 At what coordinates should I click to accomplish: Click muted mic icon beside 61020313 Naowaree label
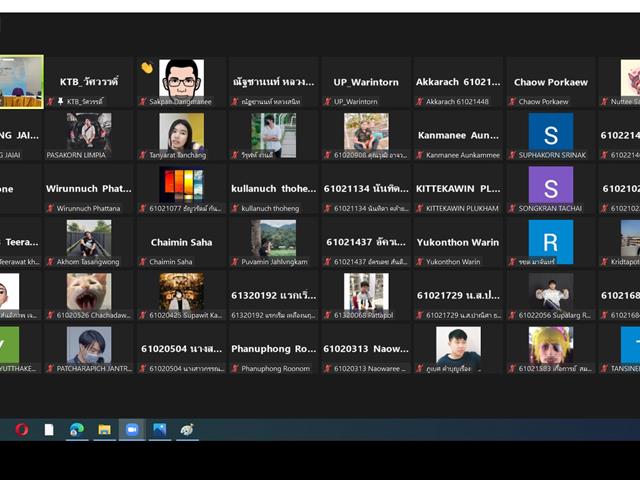point(328,369)
